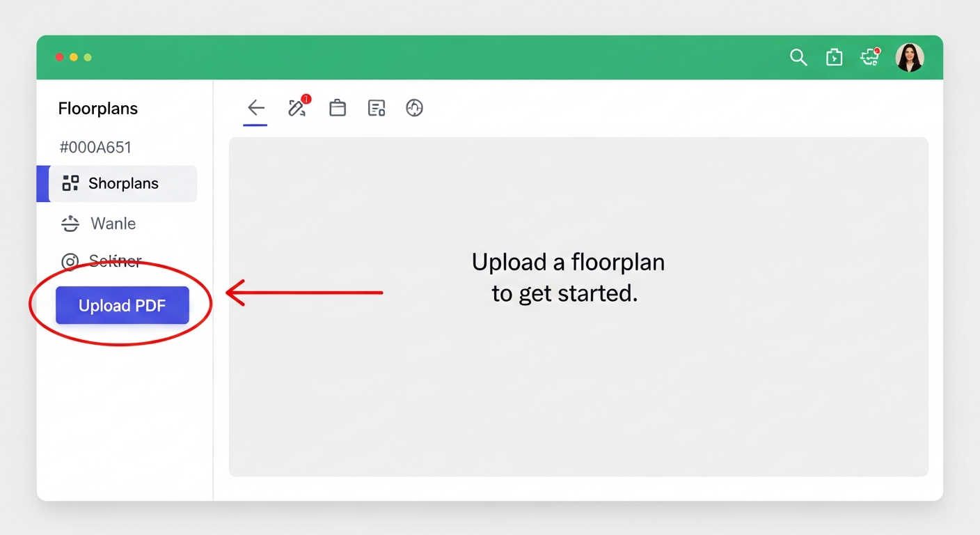Open the toolbox panel in the toolbar
980x535 pixels.
[338, 108]
